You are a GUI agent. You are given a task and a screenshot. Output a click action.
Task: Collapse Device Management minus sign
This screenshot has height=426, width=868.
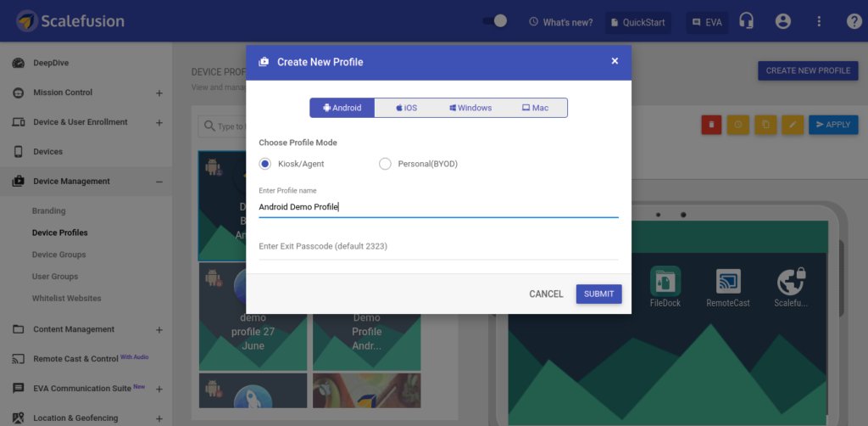[x=159, y=182]
